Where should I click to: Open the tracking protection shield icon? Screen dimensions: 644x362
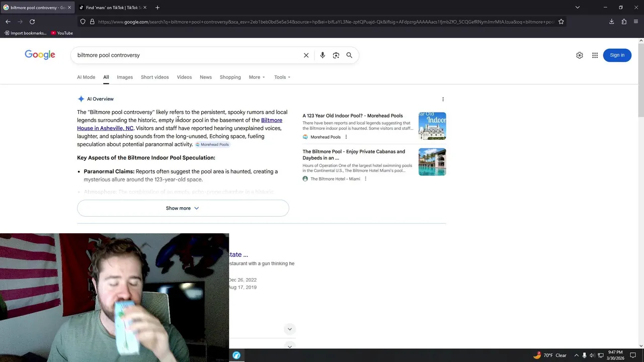[83, 22]
